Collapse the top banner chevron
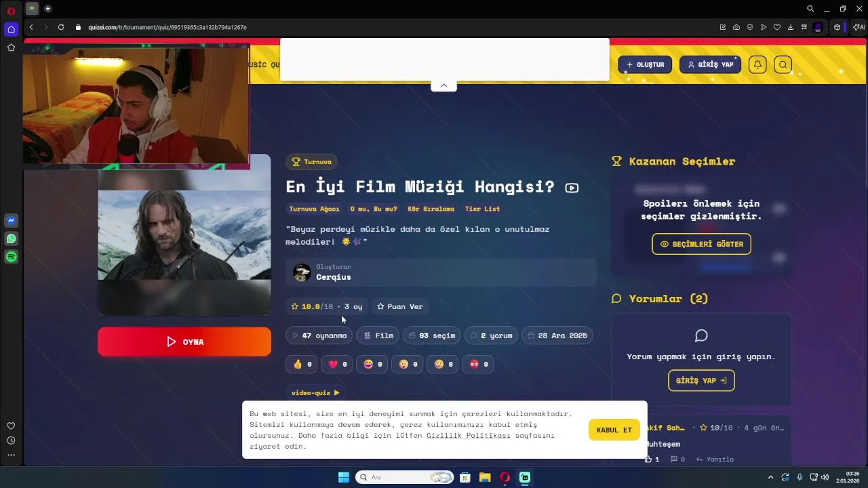Screen dimensions: 868x488 (443, 85)
